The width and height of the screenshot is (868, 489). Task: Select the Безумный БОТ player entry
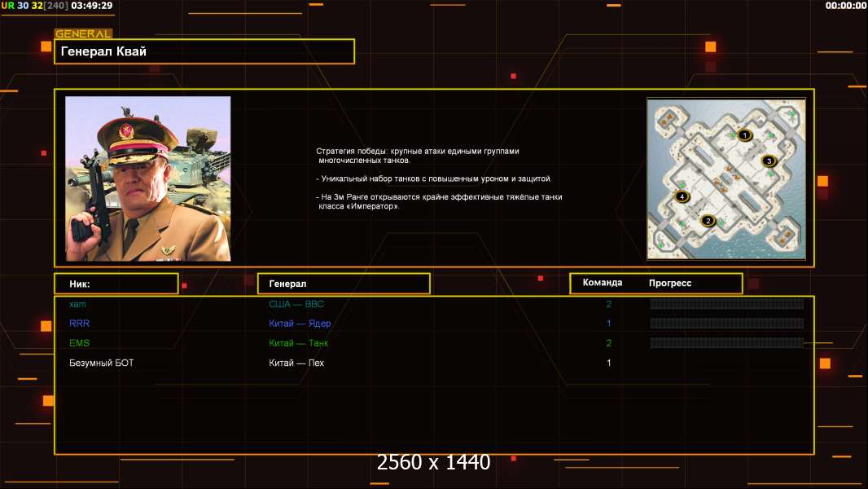point(102,363)
